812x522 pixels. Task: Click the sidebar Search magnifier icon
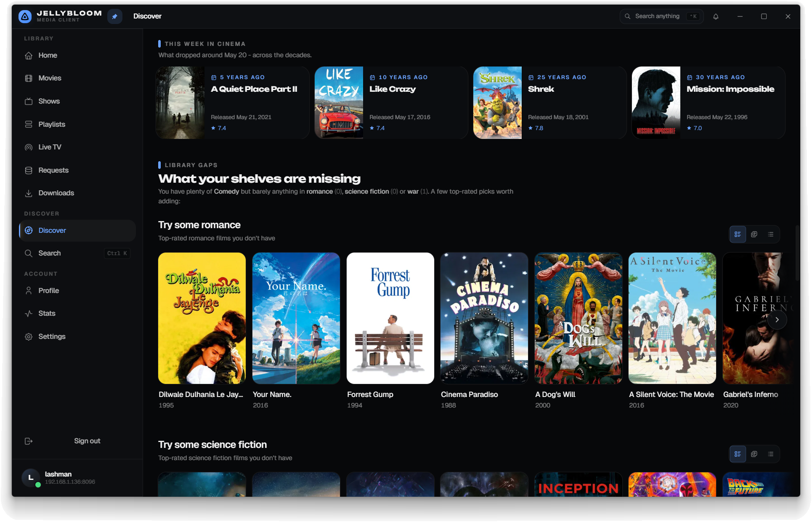[29, 253]
